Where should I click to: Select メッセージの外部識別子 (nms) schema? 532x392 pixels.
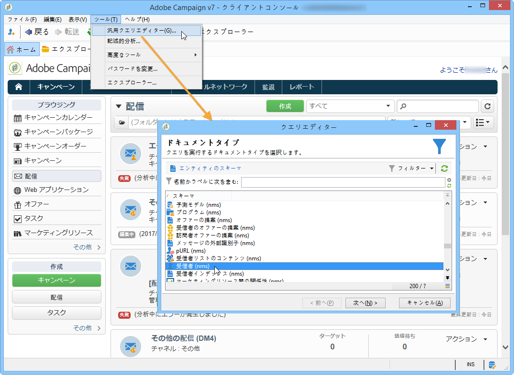(x=215, y=243)
